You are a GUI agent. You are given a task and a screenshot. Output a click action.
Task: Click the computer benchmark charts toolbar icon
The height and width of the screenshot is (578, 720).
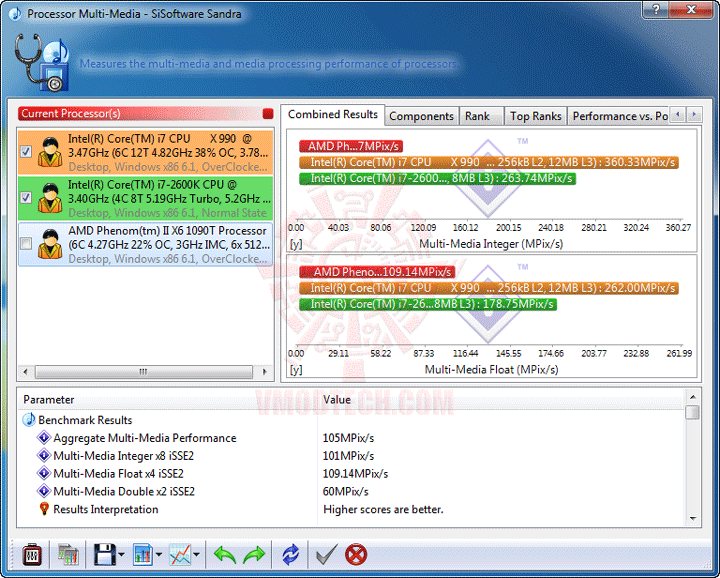tap(68, 555)
